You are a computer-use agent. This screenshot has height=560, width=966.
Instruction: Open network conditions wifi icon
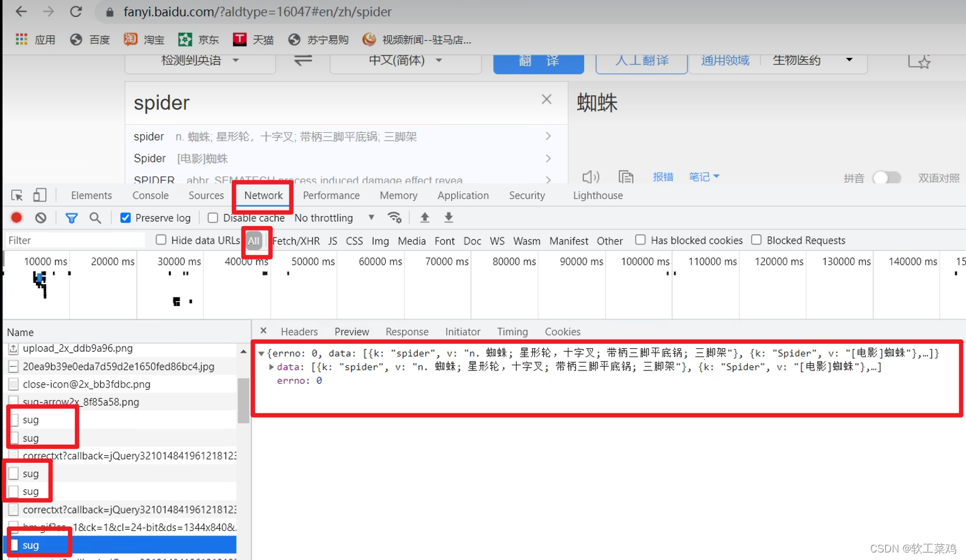tap(394, 217)
